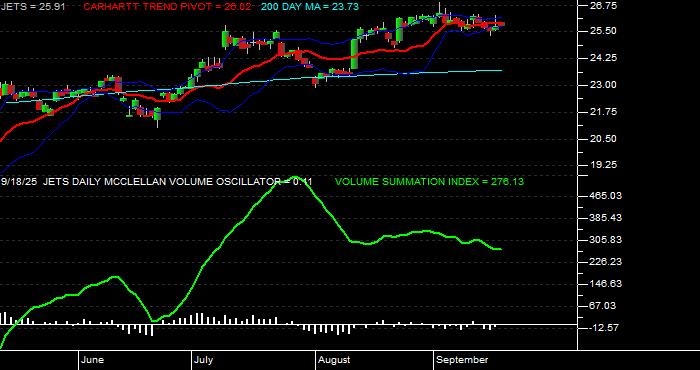
Task: Select the August month marker
Action: pyautogui.click(x=334, y=360)
